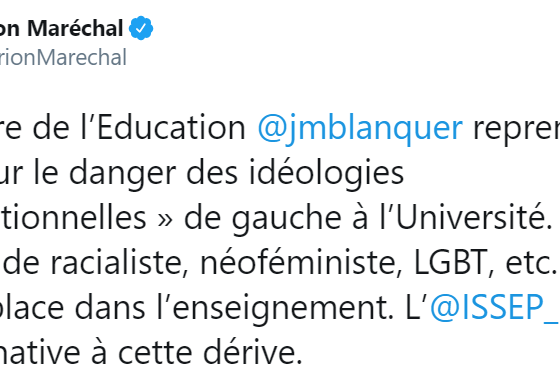Click the blue verified badge icon
The width and height of the screenshot is (560, 375).
click(x=141, y=28)
